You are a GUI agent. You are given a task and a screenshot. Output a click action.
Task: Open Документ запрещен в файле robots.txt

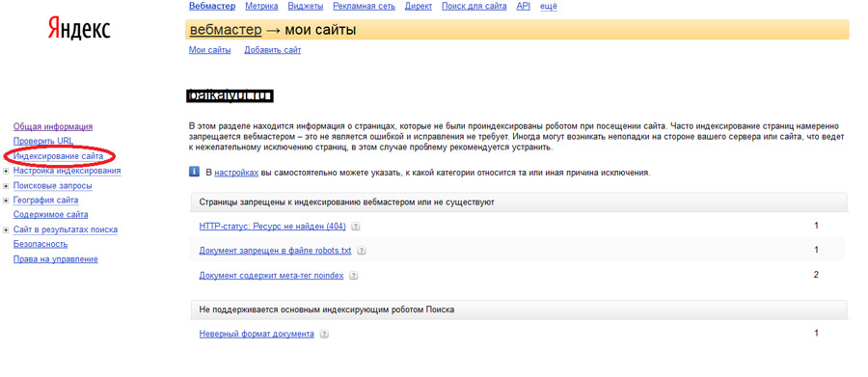coord(275,251)
